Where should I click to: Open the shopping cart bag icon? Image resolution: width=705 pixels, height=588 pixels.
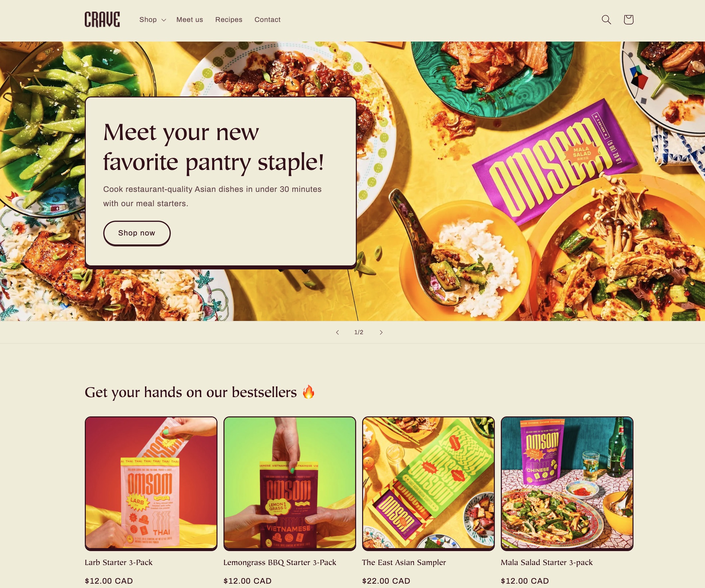click(x=629, y=20)
